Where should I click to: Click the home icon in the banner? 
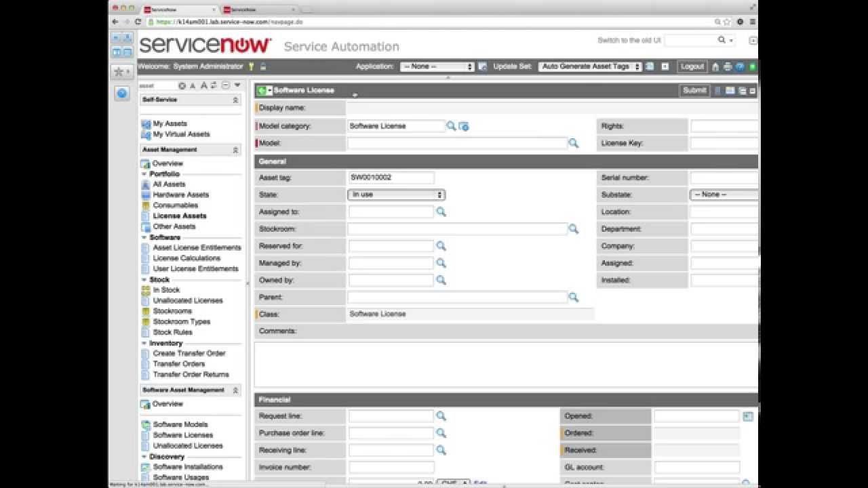715,66
